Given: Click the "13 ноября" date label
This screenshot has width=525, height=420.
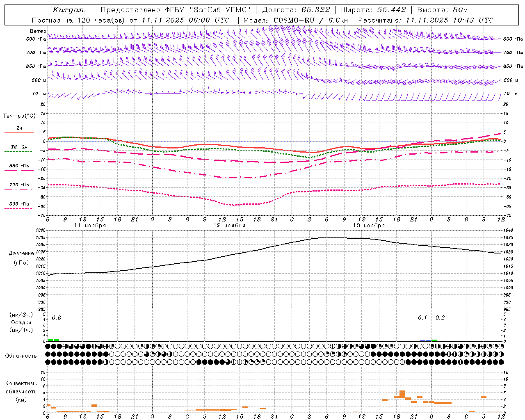Looking at the screenshot, I should tap(369, 226).
